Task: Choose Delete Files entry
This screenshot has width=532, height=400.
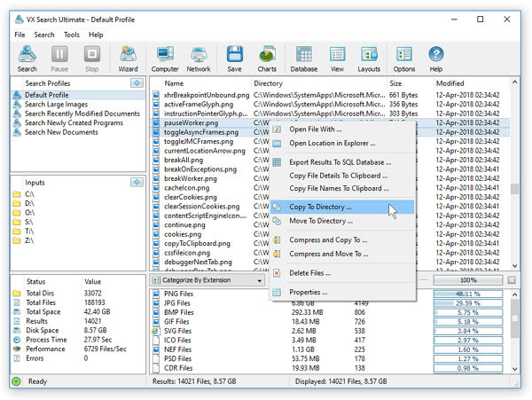Action: pos(342,273)
